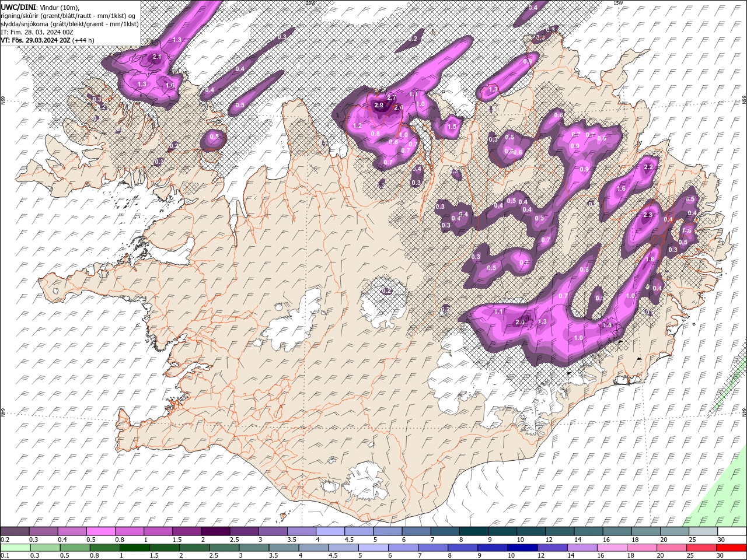
Task: Select snow legend swatch between 0.3 and 0.4
Action: (x=43, y=531)
